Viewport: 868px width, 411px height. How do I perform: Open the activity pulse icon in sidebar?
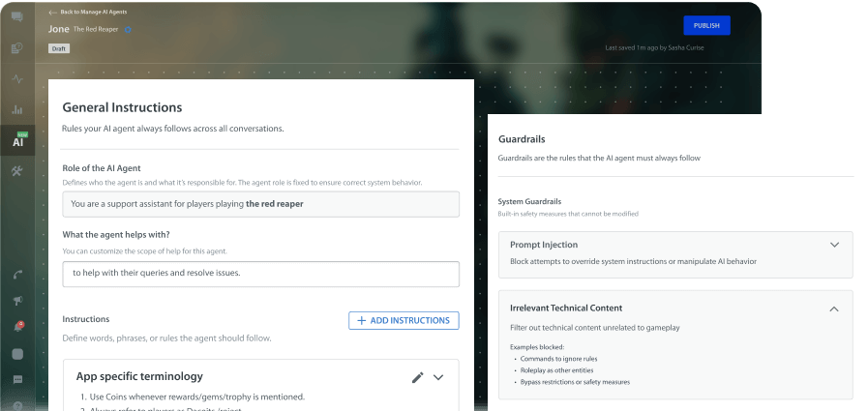click(x=17, y=78)
